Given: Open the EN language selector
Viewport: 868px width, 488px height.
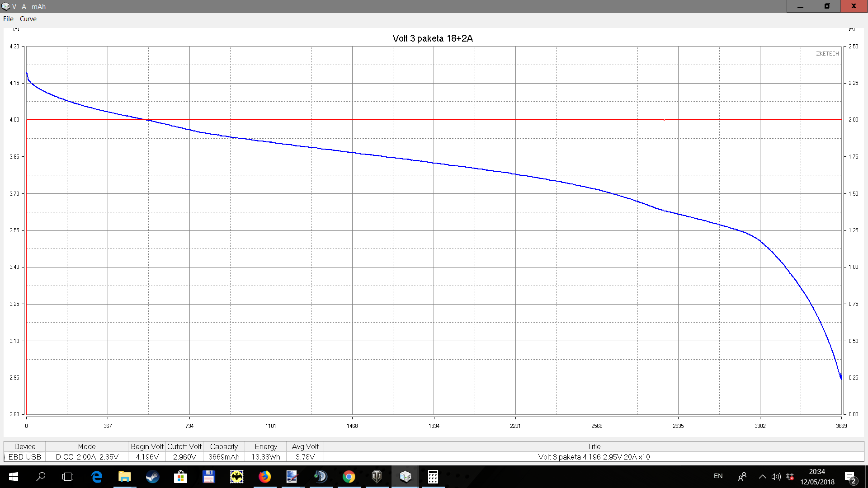Looking at the screenshot, I should [x=718, y=476].
